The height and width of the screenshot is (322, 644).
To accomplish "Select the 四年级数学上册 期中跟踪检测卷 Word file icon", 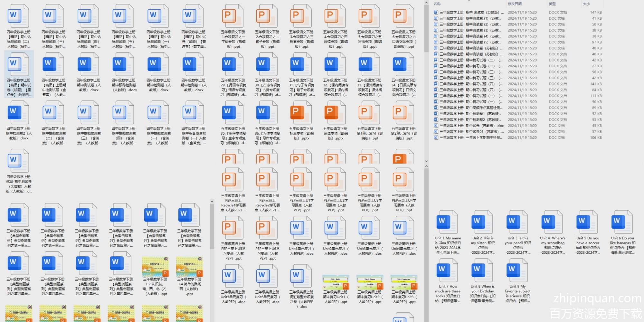I will coord(123,64).
